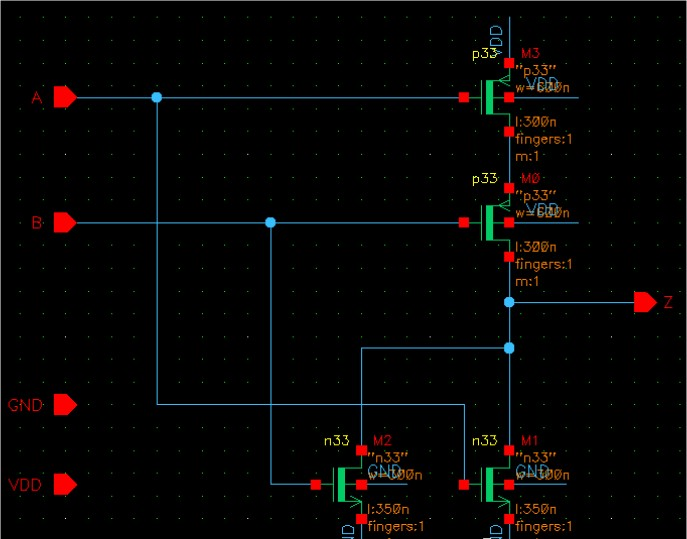This screenshot has height=539, width=687.
Task: Click the gate terminal of transistor M0
Action: click(x=464, y=222)
